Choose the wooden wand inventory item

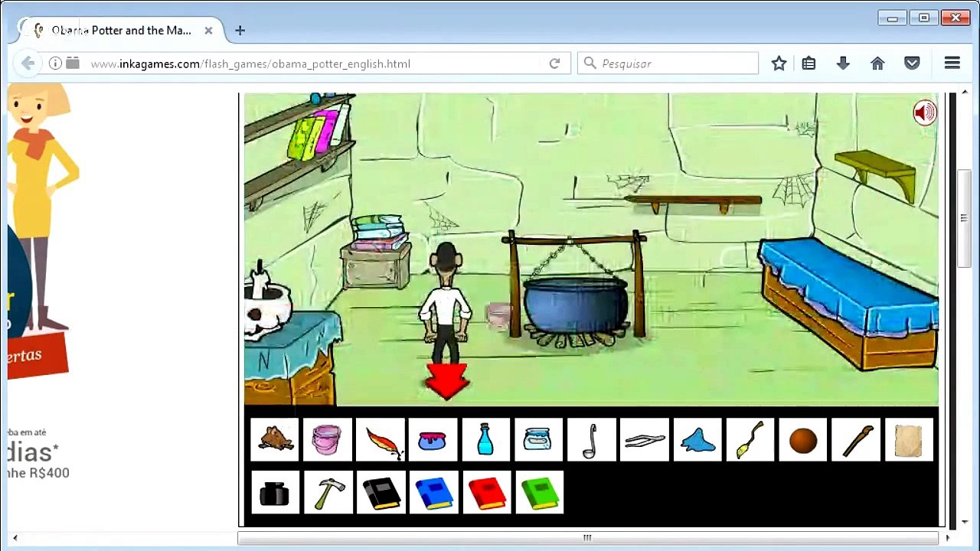point(856,439)
